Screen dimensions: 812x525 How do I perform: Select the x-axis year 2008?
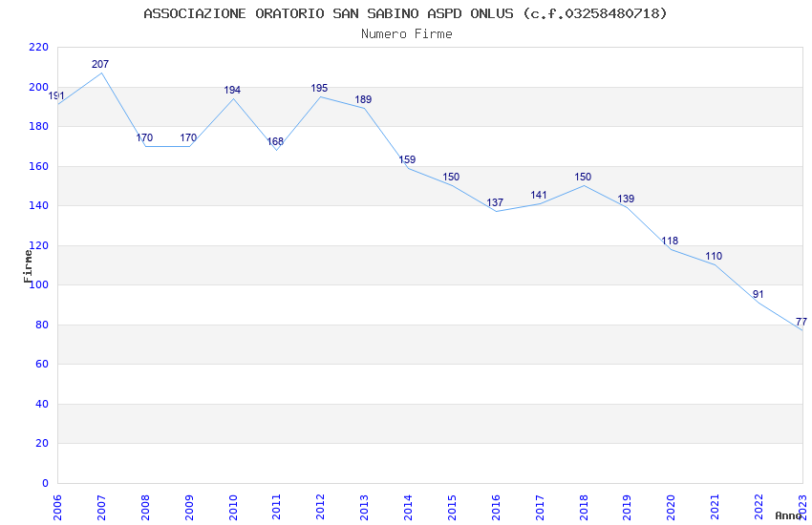click(145, 507)
